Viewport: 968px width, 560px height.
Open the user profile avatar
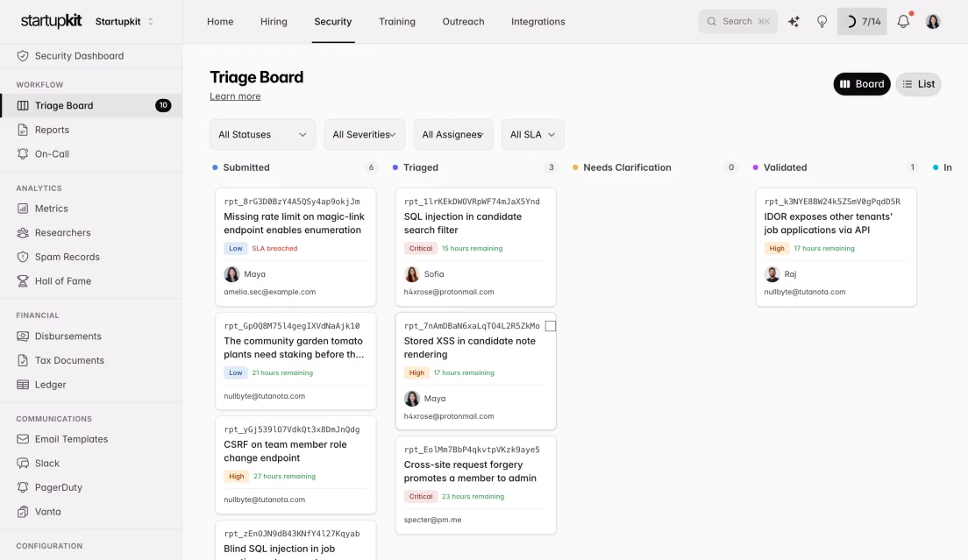click(933, 22)
